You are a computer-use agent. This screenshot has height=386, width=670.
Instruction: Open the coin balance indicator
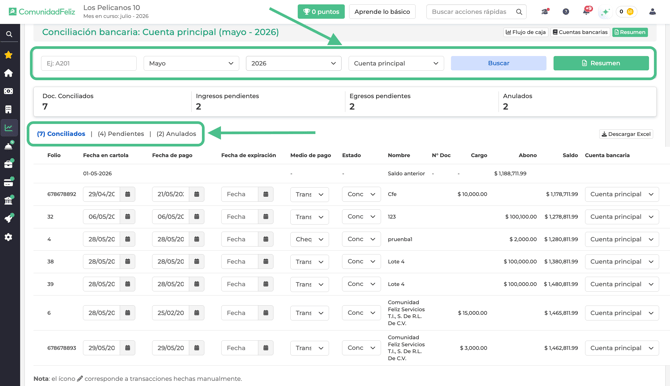[626, 12]
